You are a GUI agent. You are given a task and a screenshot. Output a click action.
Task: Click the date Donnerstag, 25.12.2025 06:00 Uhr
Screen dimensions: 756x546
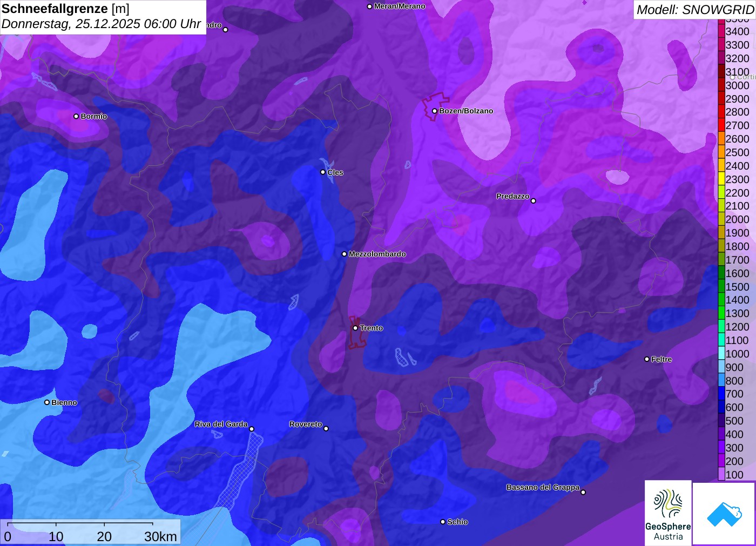tap(101, 24)
